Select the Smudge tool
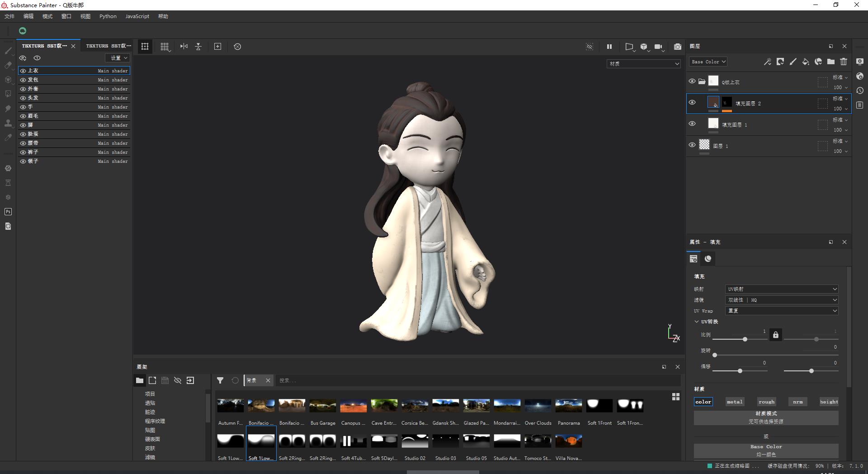This screenshot has height=474, width=868. pyautogui.click(x=8, y=109)
